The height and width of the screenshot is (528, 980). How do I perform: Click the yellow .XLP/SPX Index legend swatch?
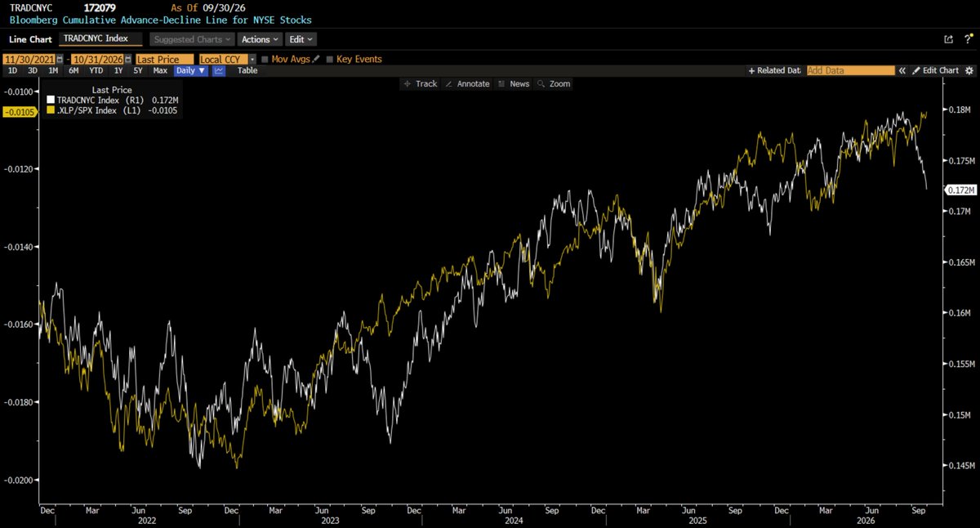tap(51, 110)
